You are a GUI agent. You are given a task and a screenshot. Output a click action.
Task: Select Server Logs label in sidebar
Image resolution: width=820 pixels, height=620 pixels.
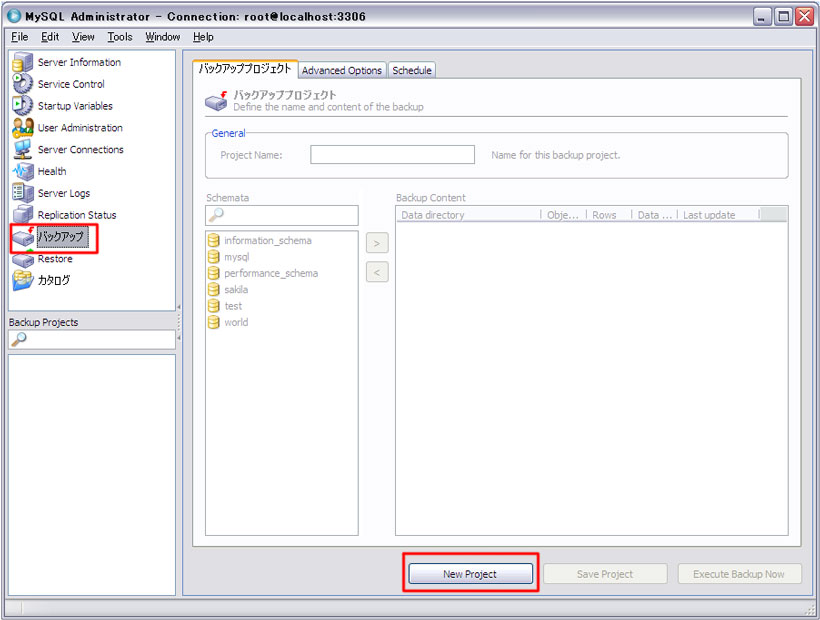(64, 193)
